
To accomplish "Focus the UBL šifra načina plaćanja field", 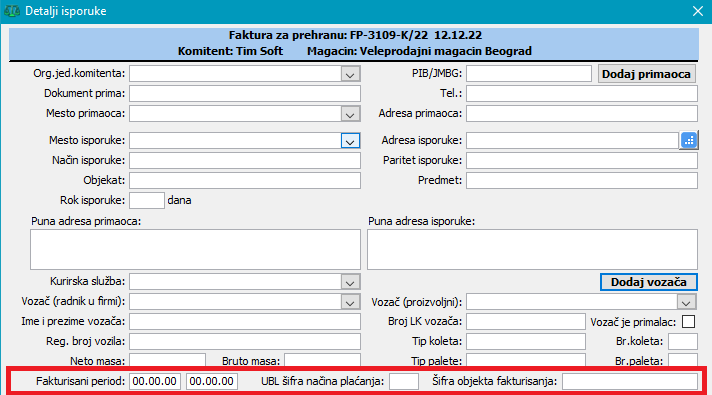I will click(404, 381).
